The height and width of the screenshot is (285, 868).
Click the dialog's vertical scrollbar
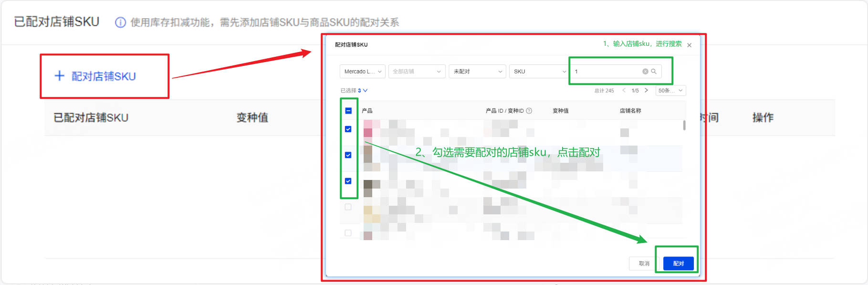point(684,125)
